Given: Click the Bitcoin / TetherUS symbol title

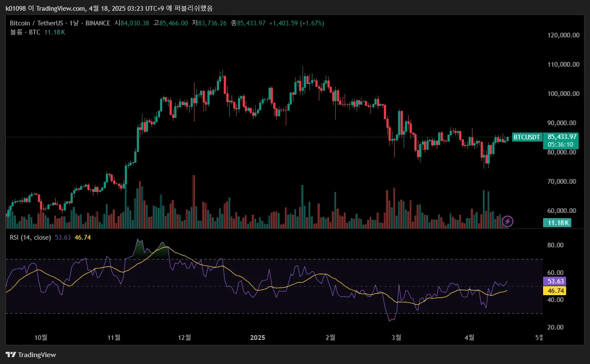Looking at the screenshot, I should [36, 23].
